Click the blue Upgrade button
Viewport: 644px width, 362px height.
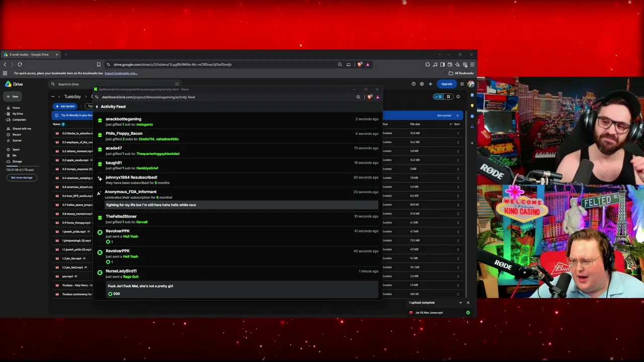tap(447, 84)
